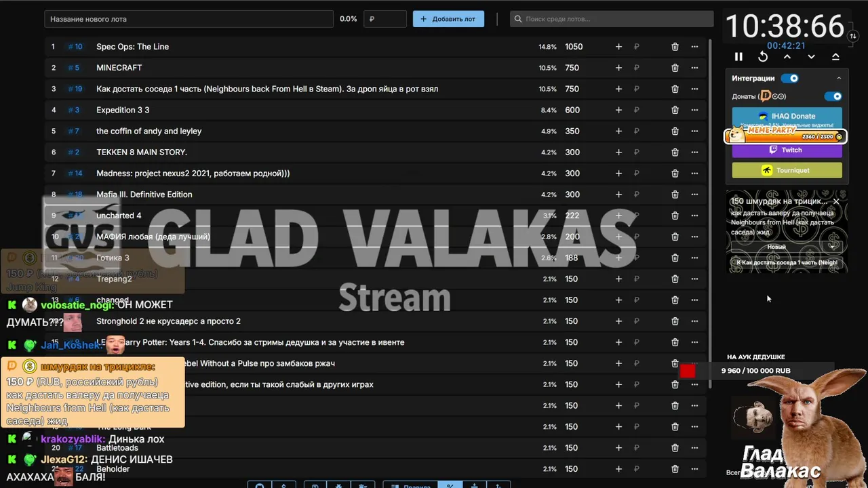Screen dimensions: 868x488
Task: Add amount to Mafia III Definitive Edition
Action: coord(618,195)
